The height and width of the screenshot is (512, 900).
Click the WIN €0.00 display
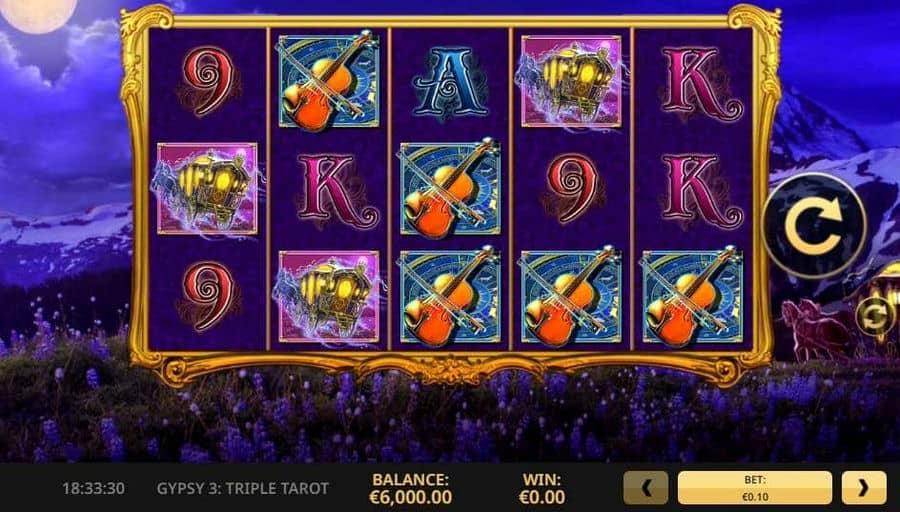(x=542, y=488)
